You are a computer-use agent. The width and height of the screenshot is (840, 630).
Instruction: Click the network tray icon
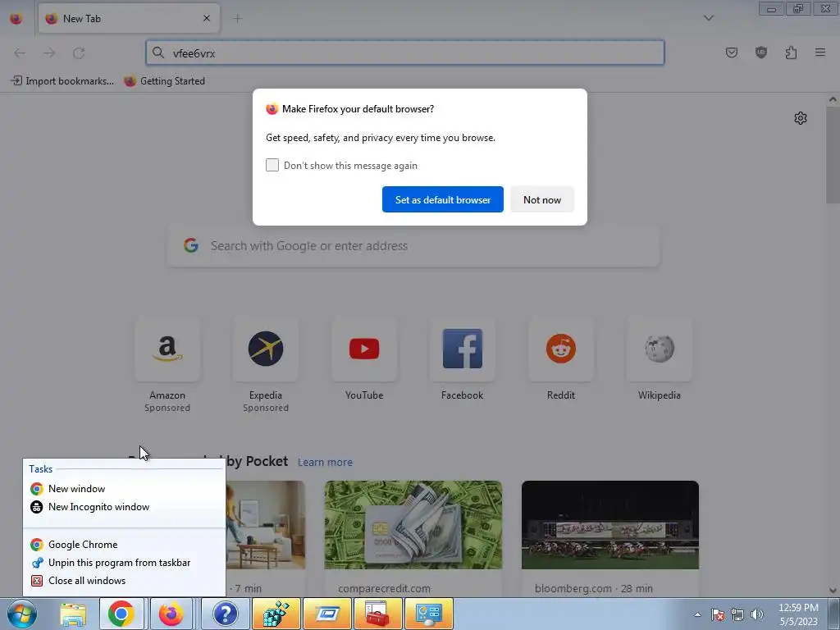point(737,614)
